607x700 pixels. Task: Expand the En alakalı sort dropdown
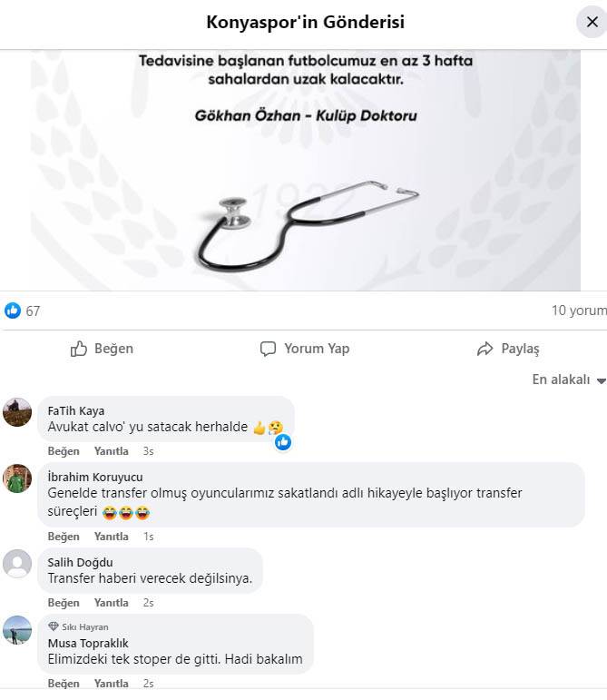(569, 380)
